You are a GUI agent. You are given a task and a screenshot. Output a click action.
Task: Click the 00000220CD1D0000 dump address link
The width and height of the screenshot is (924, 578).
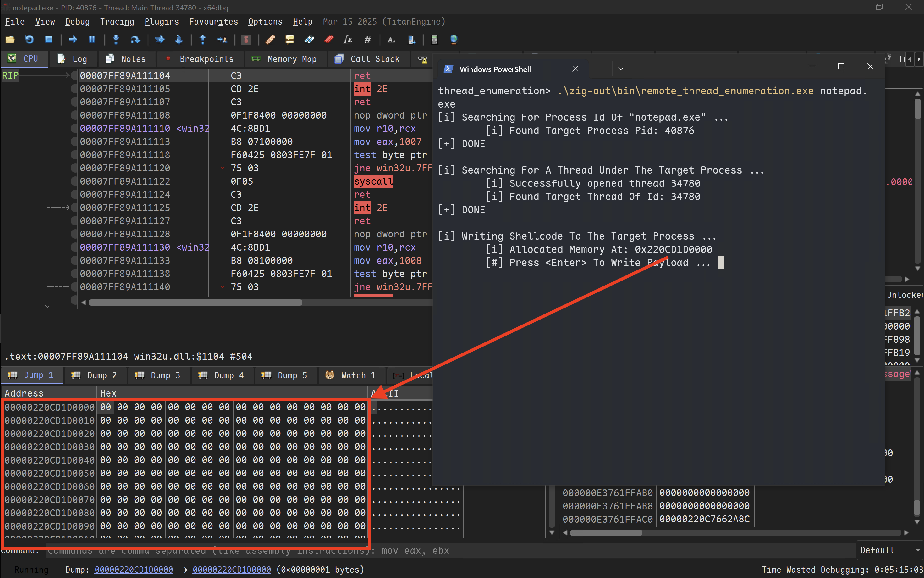click(x=133, y=570)
